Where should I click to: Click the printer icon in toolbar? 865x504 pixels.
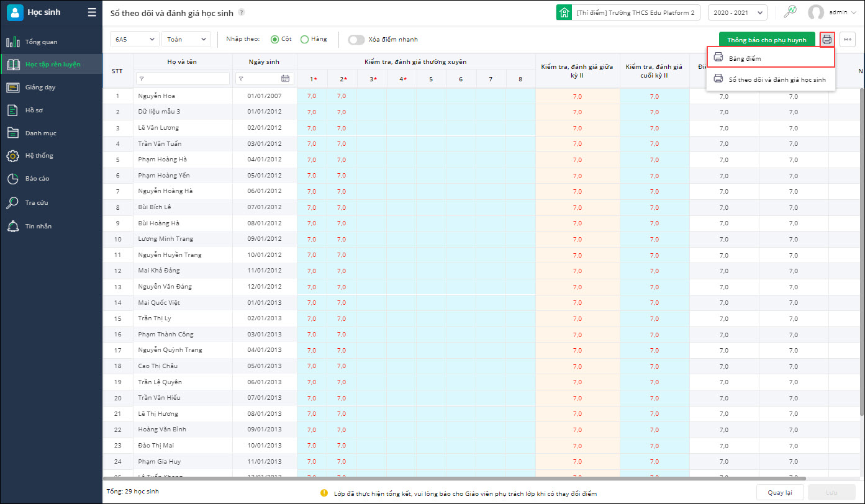coord(827,40)
